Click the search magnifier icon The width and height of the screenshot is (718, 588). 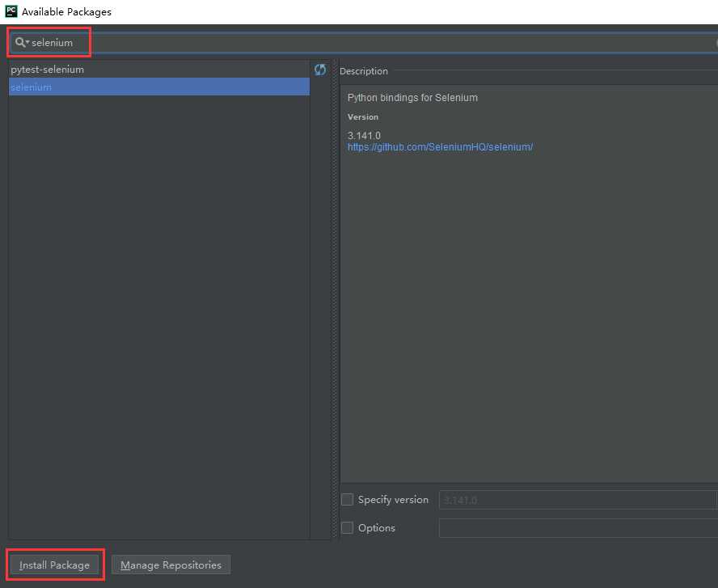(x=20, y=43)
